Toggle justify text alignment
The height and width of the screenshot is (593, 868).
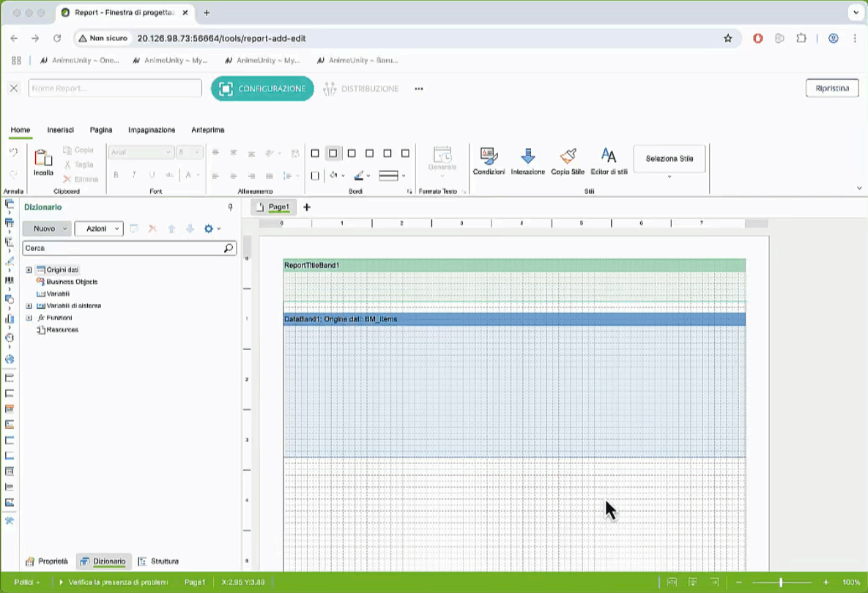point(270,176)
